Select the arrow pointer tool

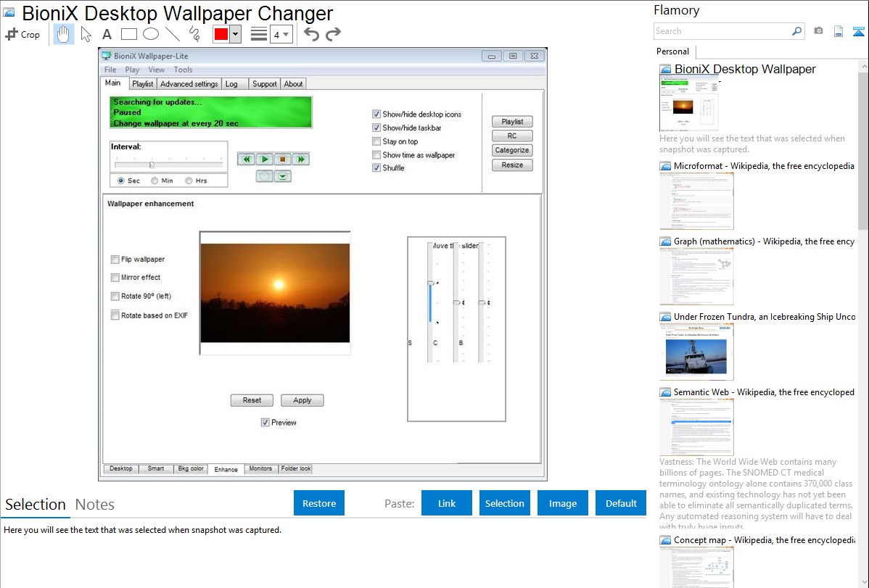pos(86,34)
